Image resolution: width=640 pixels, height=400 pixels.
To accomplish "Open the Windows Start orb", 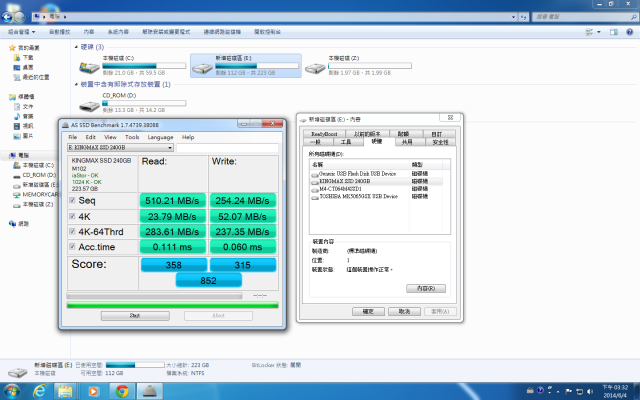I will coord(11,391).
